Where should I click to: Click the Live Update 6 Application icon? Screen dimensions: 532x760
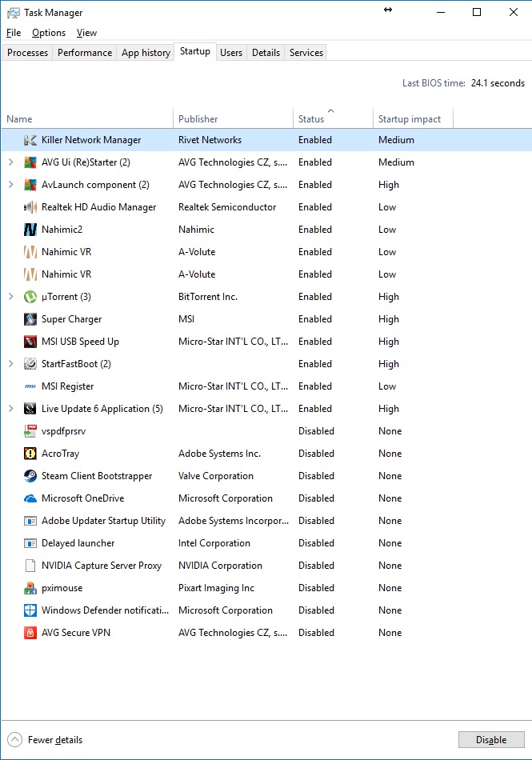[30, 409]
